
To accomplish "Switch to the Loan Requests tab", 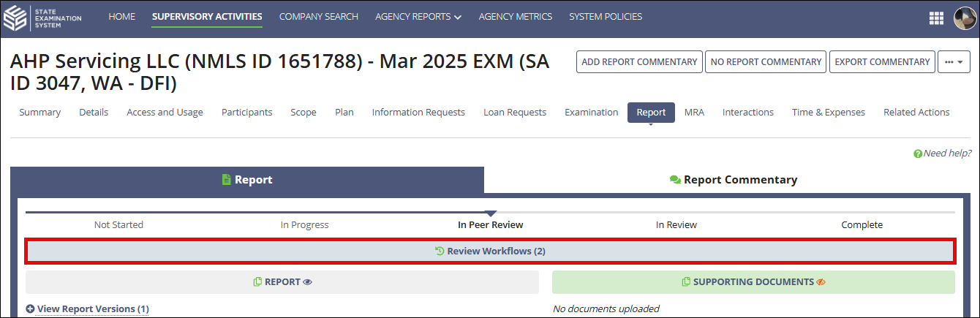I will pyautogui.click(x=515, y=113).
